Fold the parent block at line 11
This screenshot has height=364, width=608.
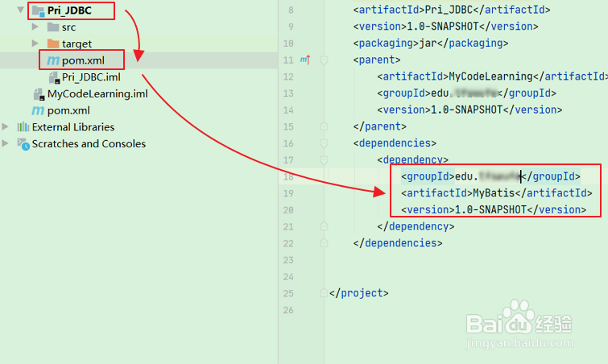[325, 60]
